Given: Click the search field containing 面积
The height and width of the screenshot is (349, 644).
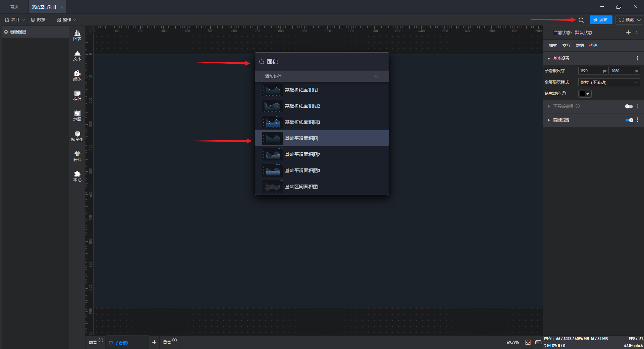Looking at the screenshot, I should [322, 62].
